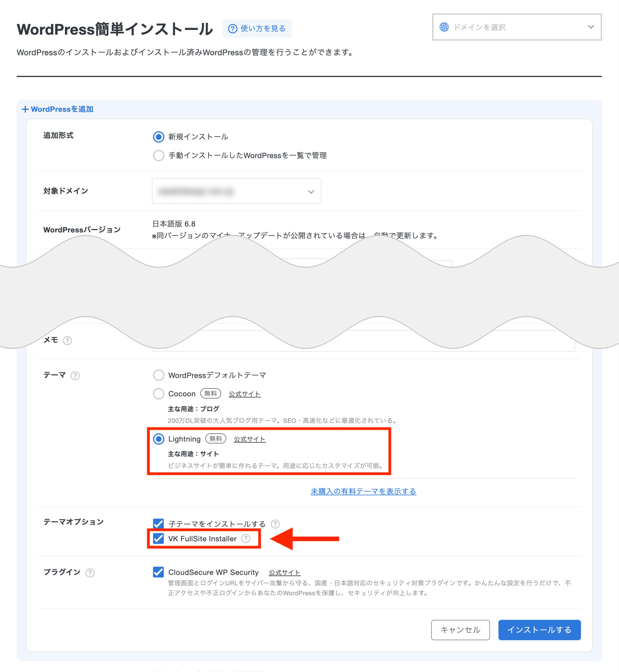This screenshot has height=672, width=619.
Task: Uncheck the CloudSecure WP Security plugin checkbox
Action: [158, 572]
